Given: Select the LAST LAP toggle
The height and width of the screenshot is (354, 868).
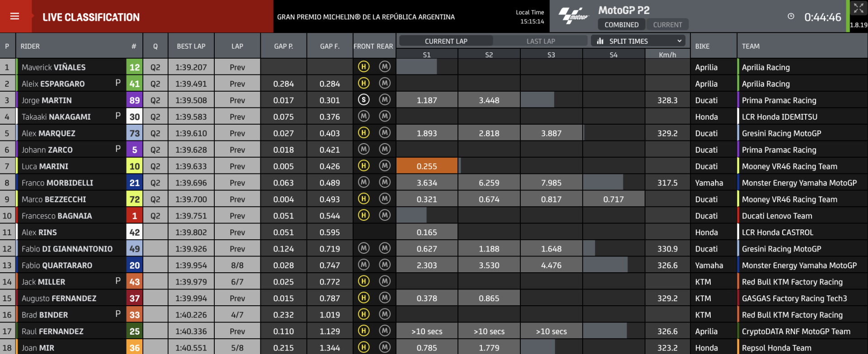Looking at the screenshot, I should click(540, 41).
